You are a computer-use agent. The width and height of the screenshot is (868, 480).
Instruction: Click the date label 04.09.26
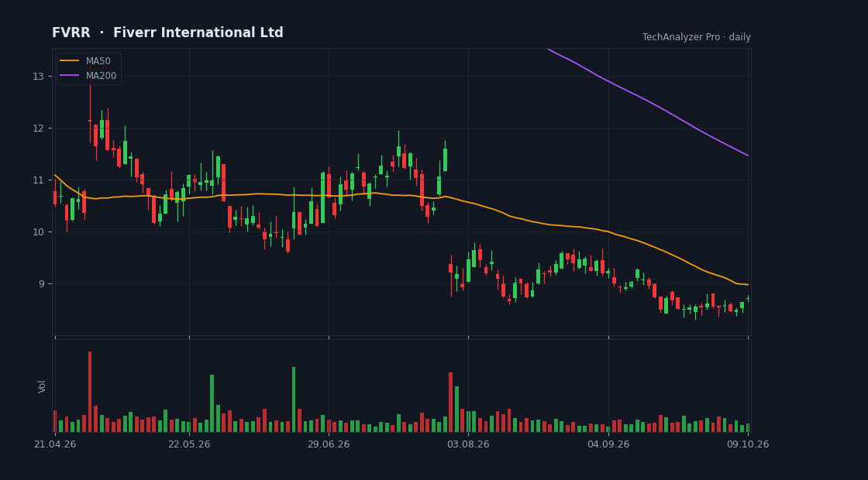coord(608,444)
